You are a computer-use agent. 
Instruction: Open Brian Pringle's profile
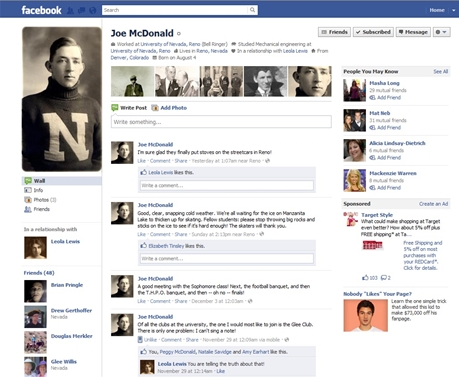point(67,285)
